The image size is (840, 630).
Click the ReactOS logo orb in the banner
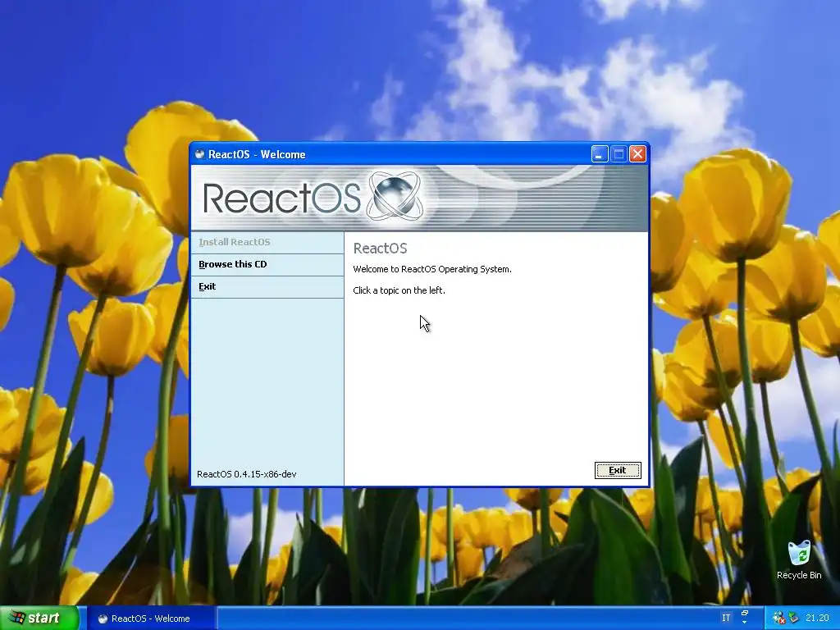click(395, 196)
